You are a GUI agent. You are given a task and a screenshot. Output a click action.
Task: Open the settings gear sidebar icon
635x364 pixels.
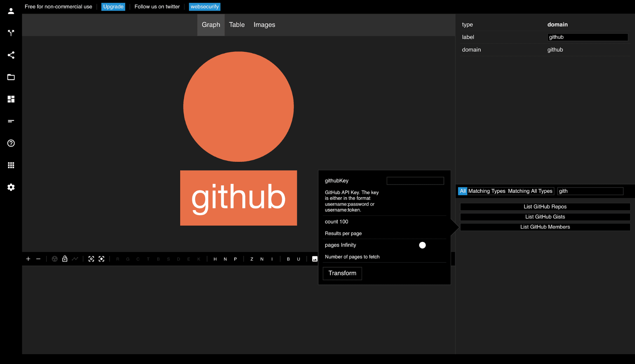pos(11,187)
